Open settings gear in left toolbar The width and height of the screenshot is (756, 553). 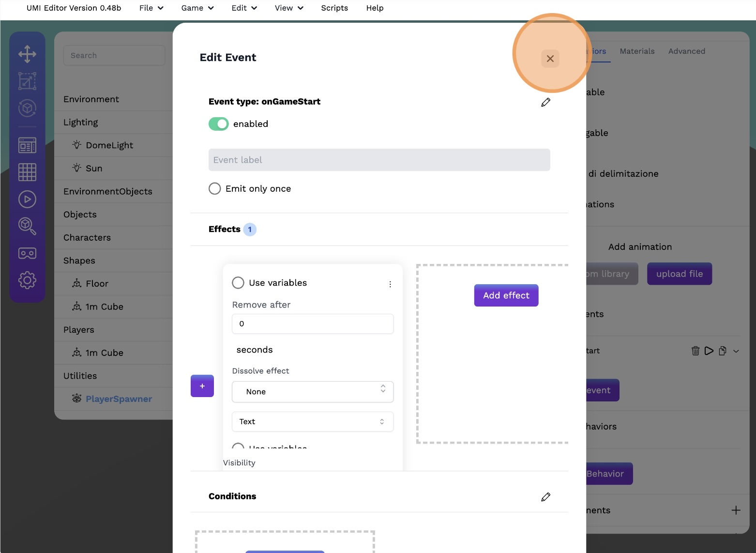click(x=27, y=280)
